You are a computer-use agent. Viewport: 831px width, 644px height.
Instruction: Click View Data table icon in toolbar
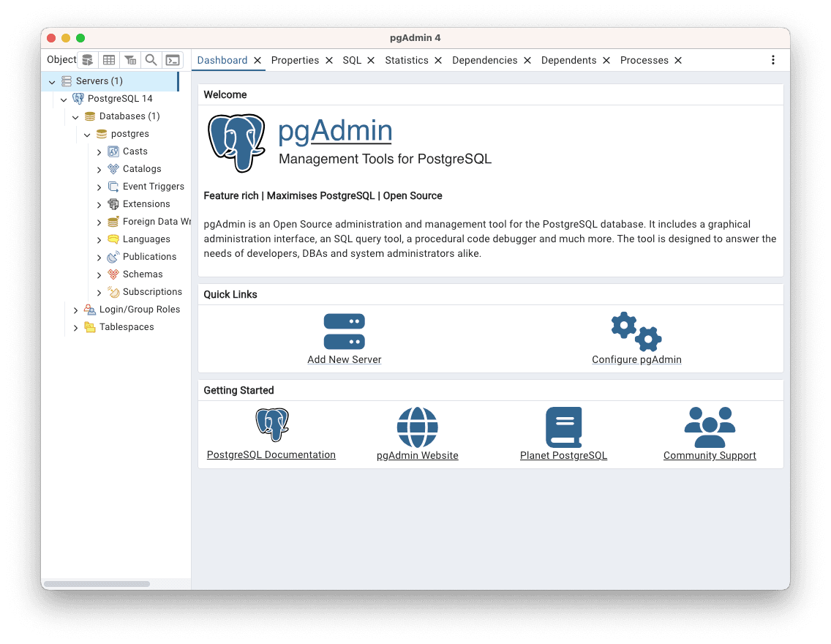point(109,60)
